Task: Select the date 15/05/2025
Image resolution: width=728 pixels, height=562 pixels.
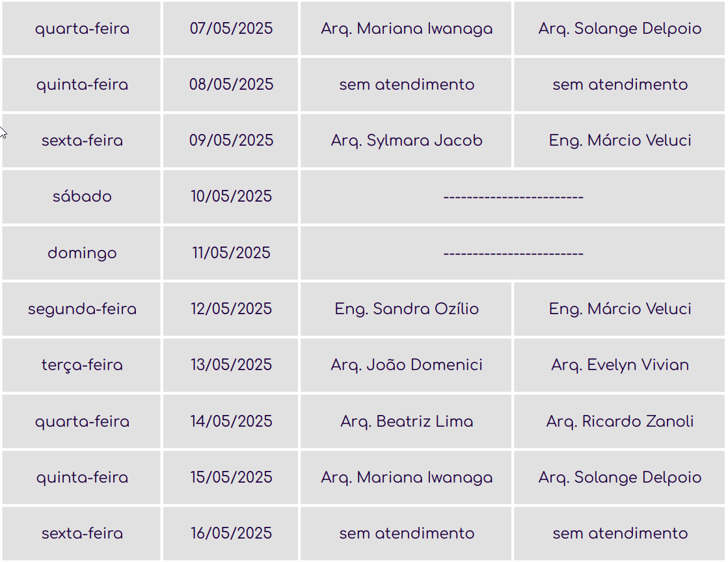Action: pos(231,477)
